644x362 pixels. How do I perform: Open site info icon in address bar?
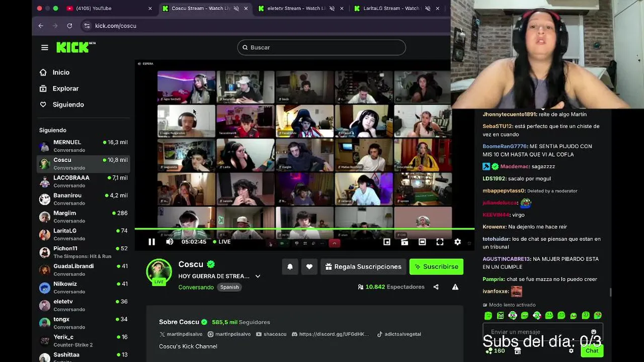coord(87,26)
